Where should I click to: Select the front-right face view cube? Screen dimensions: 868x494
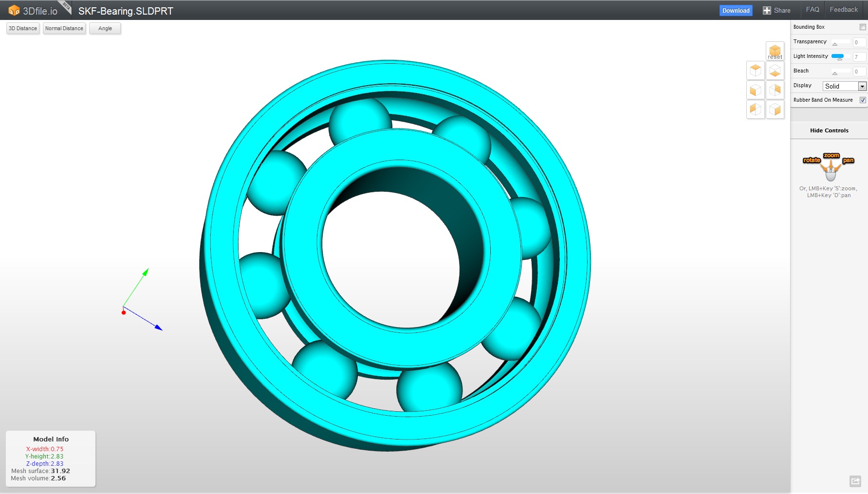click(775, 110)
